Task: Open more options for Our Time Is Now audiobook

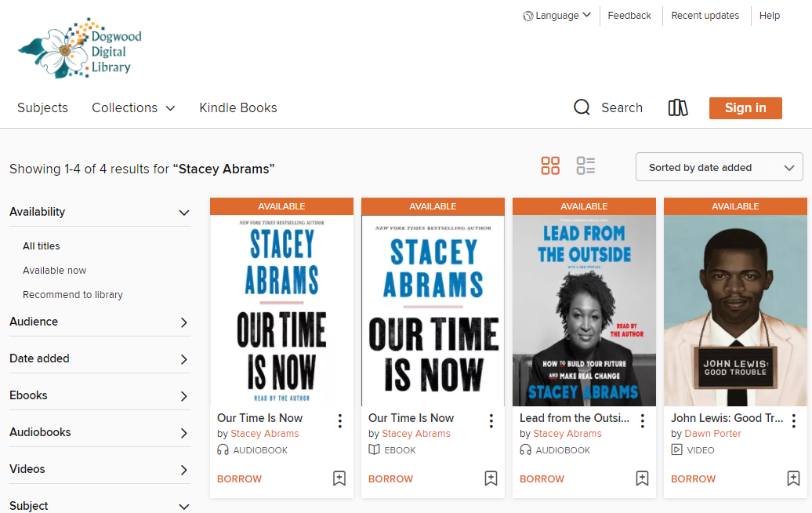Action: click(x=340, y=421)
